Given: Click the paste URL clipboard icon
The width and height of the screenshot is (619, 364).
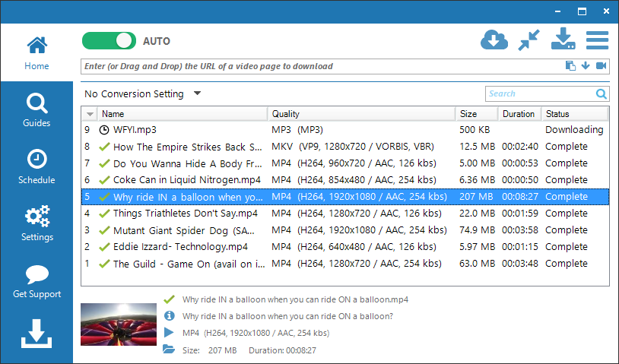Looking at the screenshot, I should point(570,66).
